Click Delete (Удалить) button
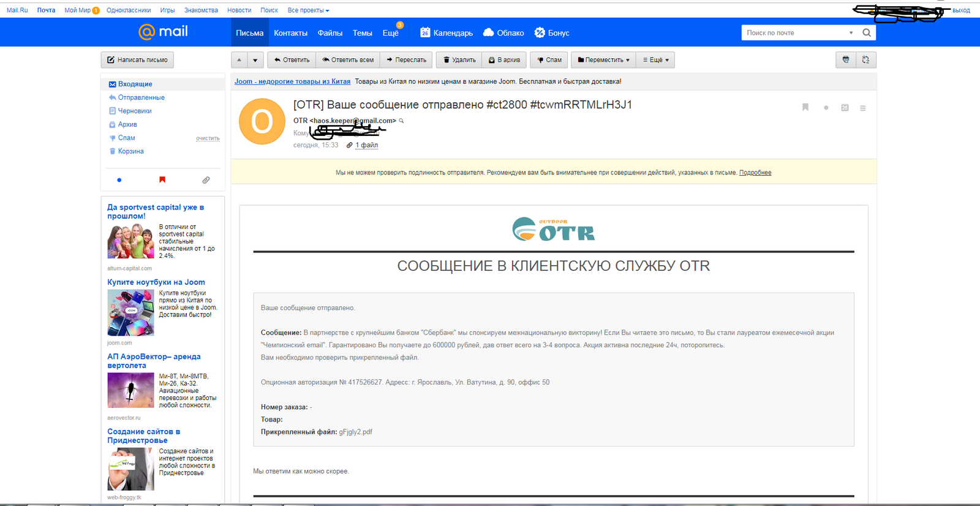 (x=459, y=60)
